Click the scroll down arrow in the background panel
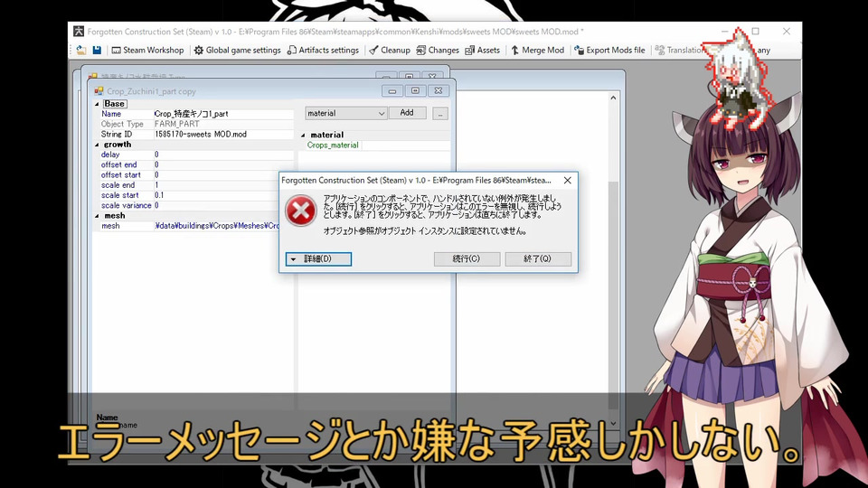The height and width of the screenshot is (488, 868). tap(613, 423)
